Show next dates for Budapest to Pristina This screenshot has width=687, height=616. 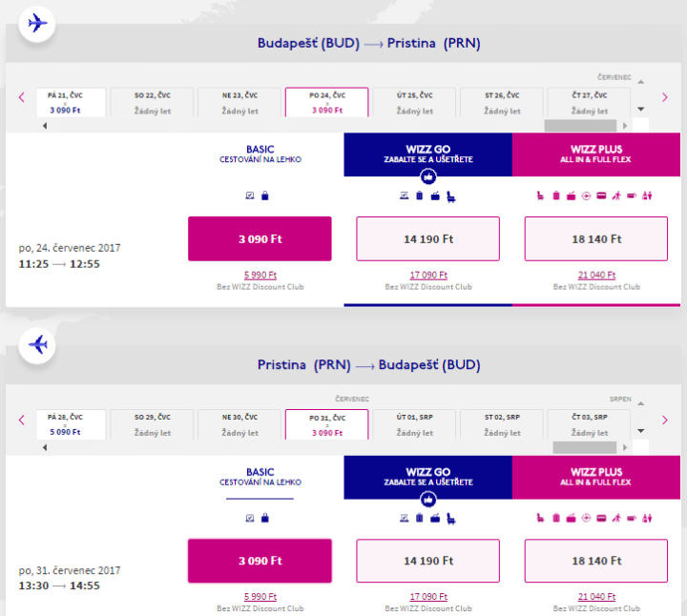(665, 97)
